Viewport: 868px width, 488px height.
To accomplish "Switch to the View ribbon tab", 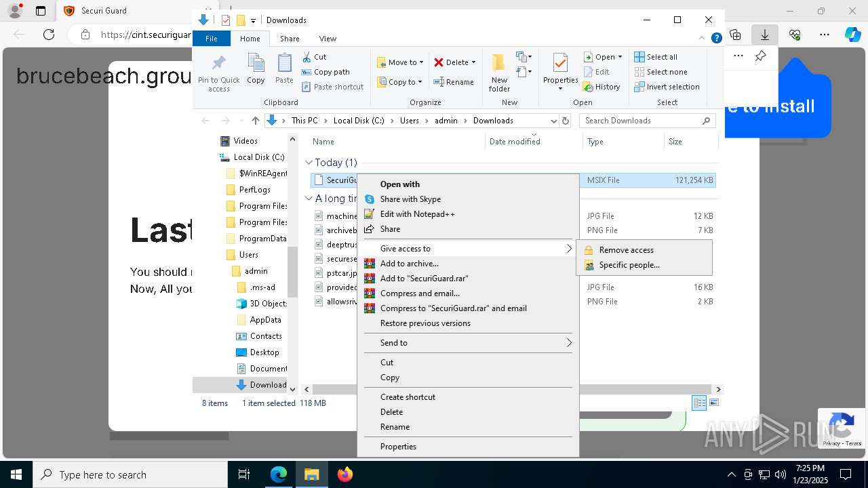I will pos(328,39).
